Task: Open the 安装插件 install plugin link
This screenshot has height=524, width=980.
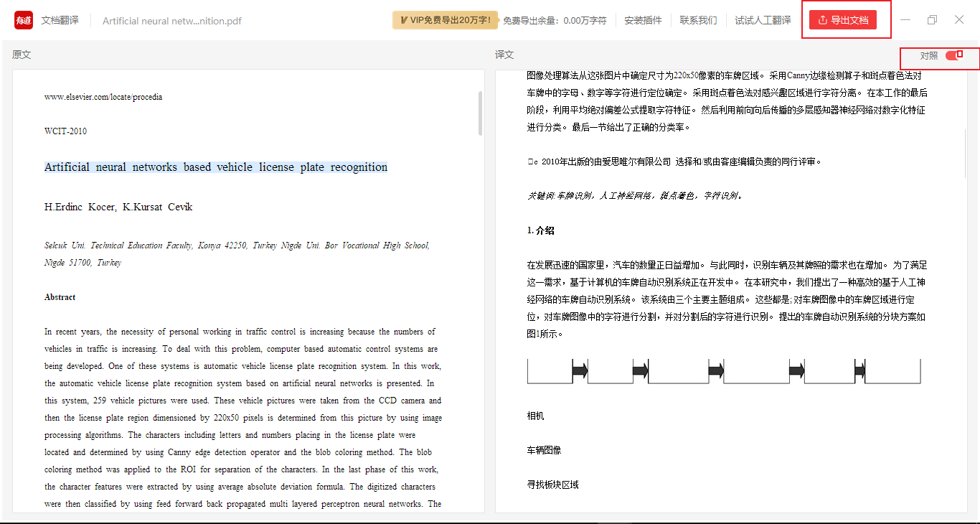Action: [643, 20]
